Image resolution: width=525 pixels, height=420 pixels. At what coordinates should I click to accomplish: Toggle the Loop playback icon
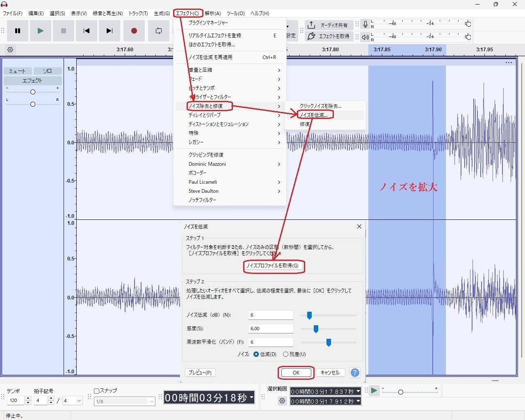click(158, 31)
